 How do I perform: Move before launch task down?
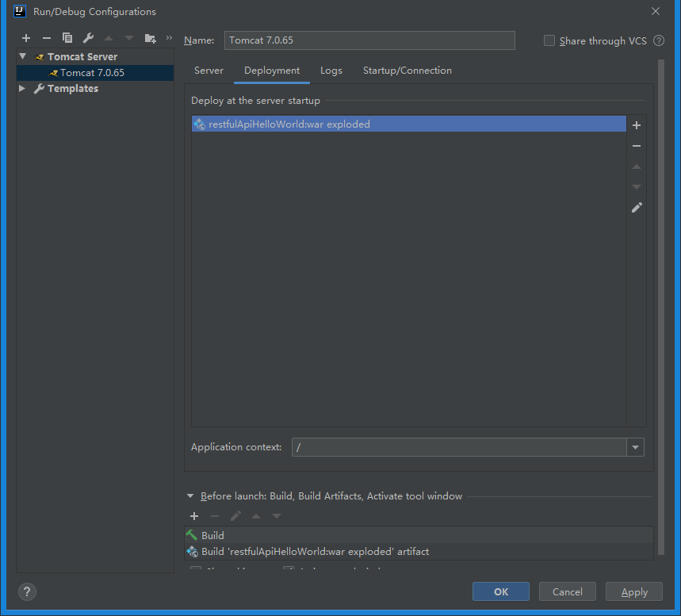tap(276, 516)
